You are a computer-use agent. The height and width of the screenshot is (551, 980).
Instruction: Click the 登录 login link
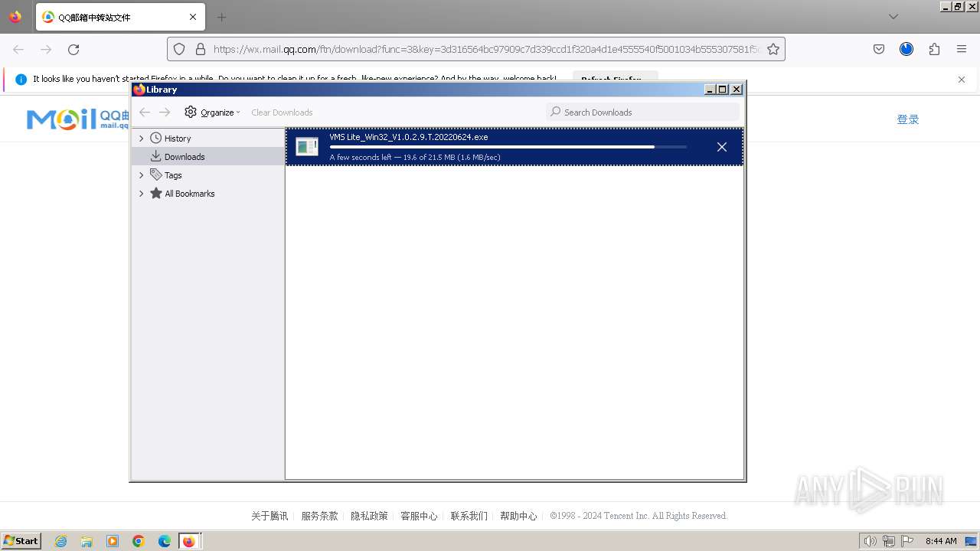(x=908, y=119)
